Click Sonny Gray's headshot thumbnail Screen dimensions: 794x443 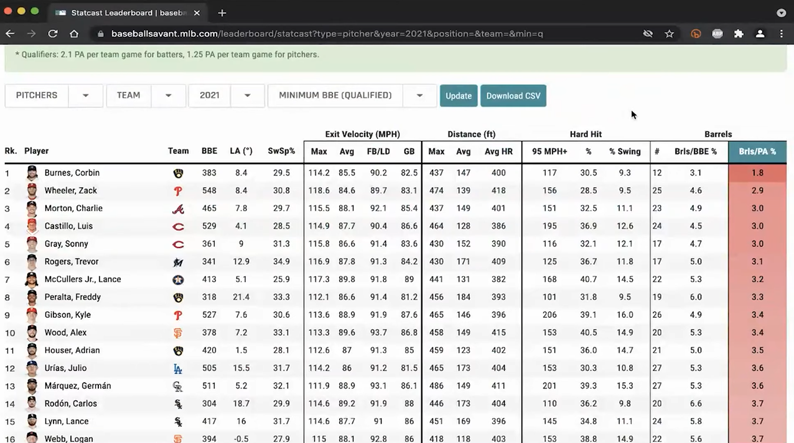(32, 244)
